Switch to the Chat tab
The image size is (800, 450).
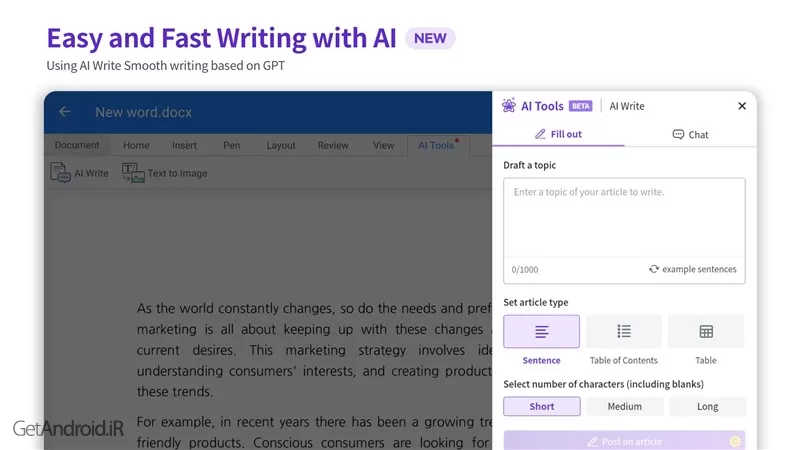pos(690,134)
